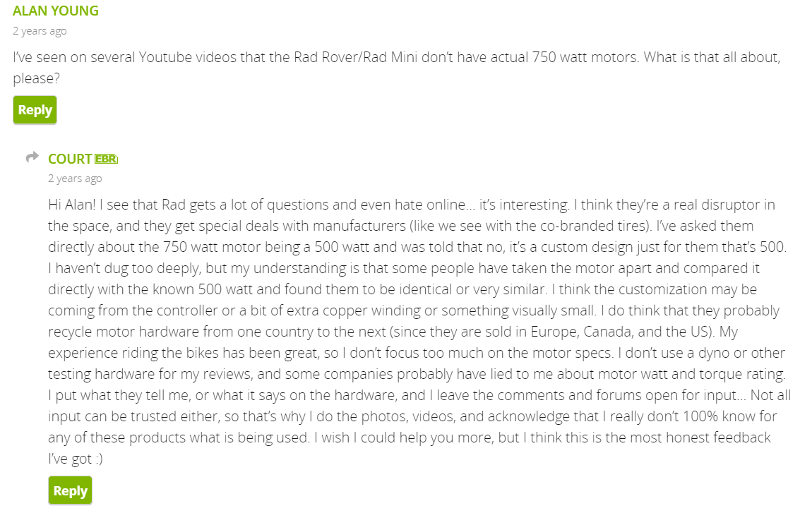Open ALAN YOUNG's author name link

tap(55, 11)
